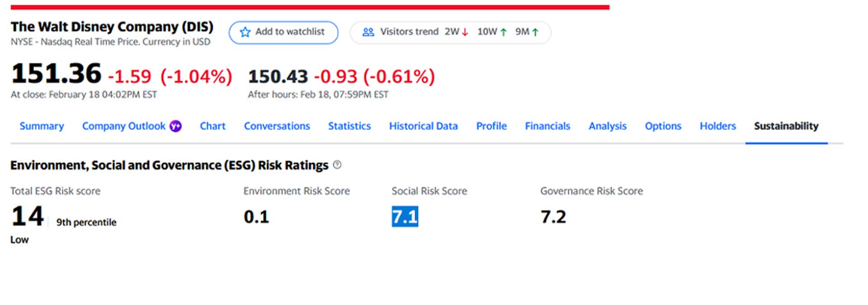Go to the Conversations tab
Image resolution: width=868 pixels, height=305 pixels.
coord(277,126)
